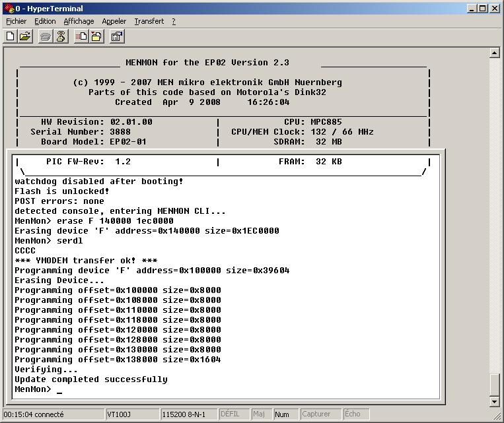Click the Receive file toolbar icon
The height and width of the screenshot is (423, 504).
(96, 36)
